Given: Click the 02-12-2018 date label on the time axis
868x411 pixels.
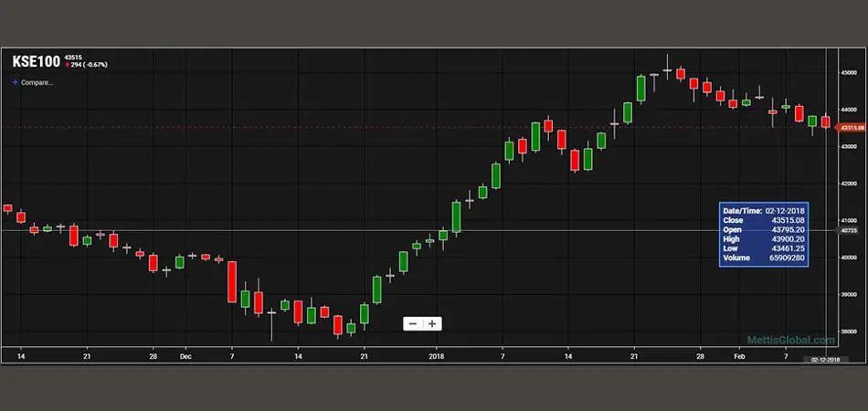Looking at the screenshot, I should click(x=825, y=360).
